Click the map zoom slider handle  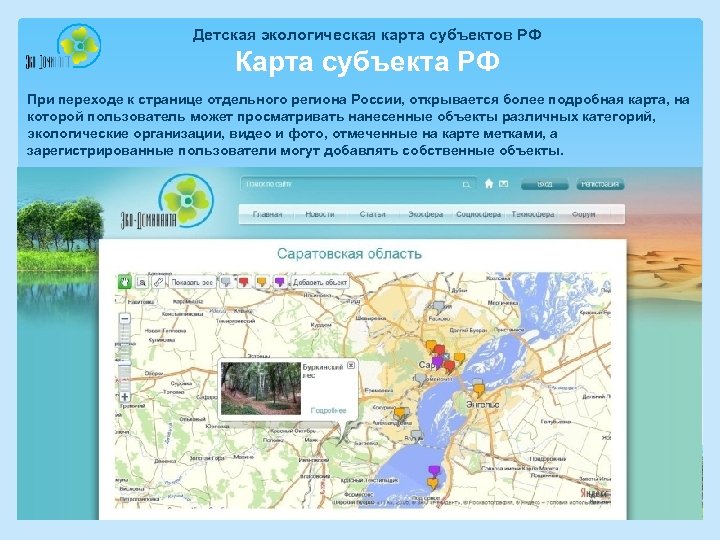125,363
